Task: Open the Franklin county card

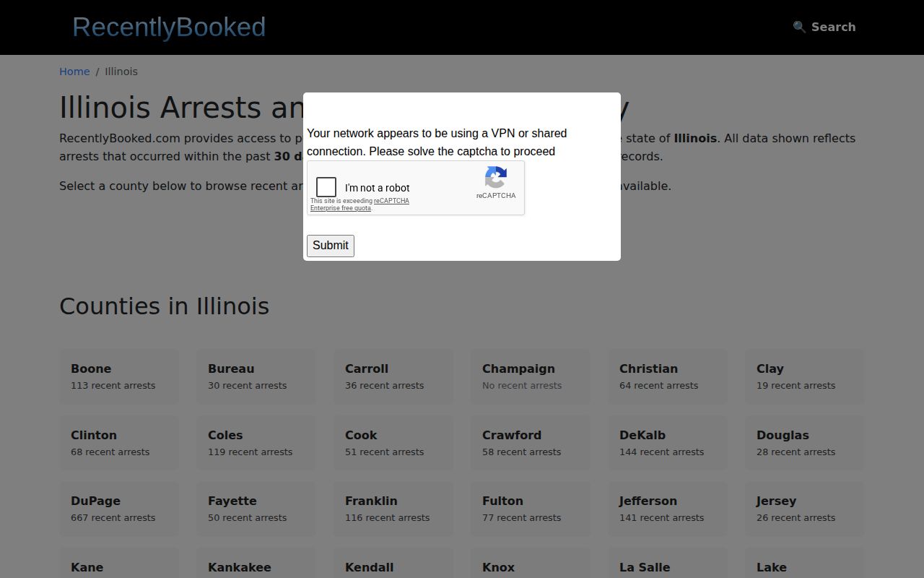Action: click(393, 509)
